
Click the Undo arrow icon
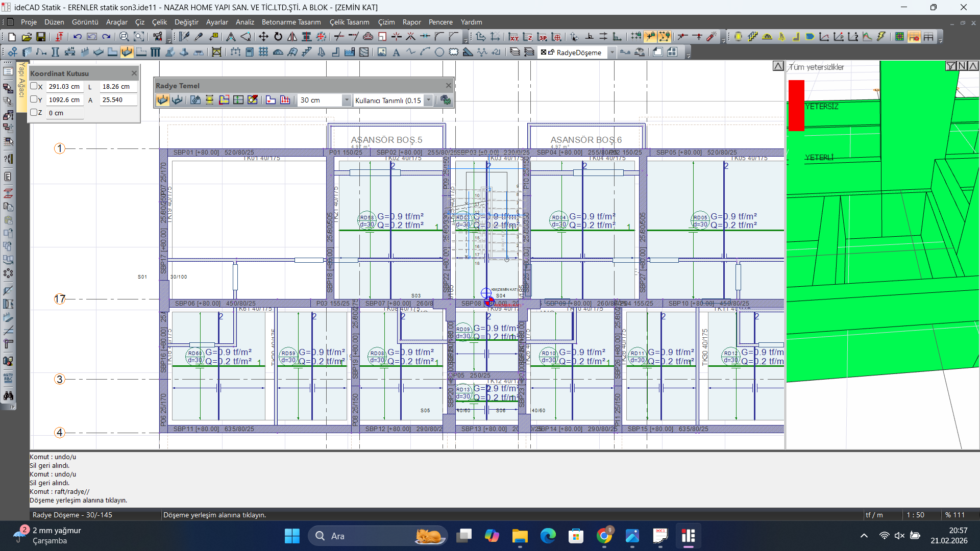tap(77, 37)
